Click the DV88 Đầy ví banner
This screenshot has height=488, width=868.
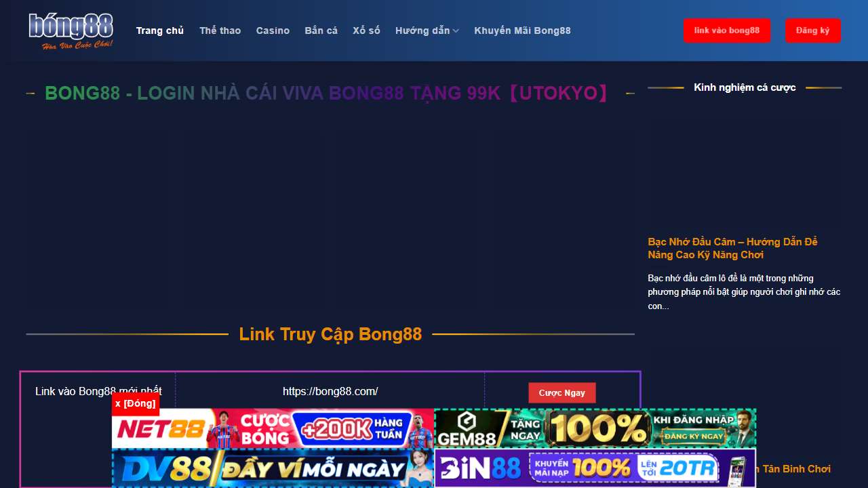273,468
